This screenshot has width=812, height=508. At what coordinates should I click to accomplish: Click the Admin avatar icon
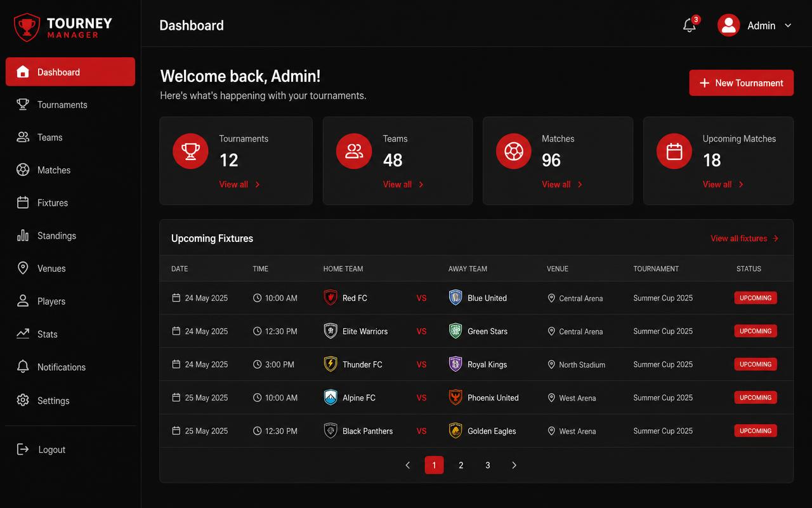[x=728, y=25]
